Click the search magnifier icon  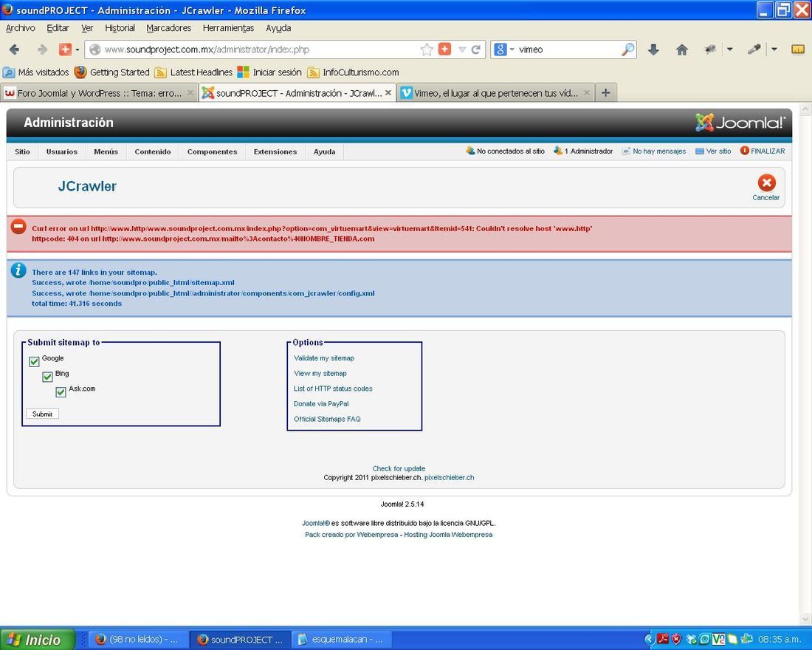627,49
